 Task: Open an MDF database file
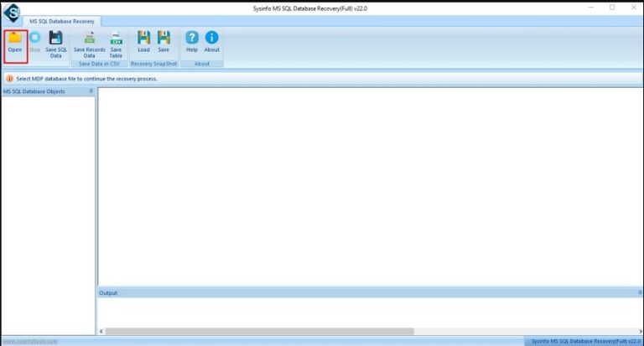15,42
